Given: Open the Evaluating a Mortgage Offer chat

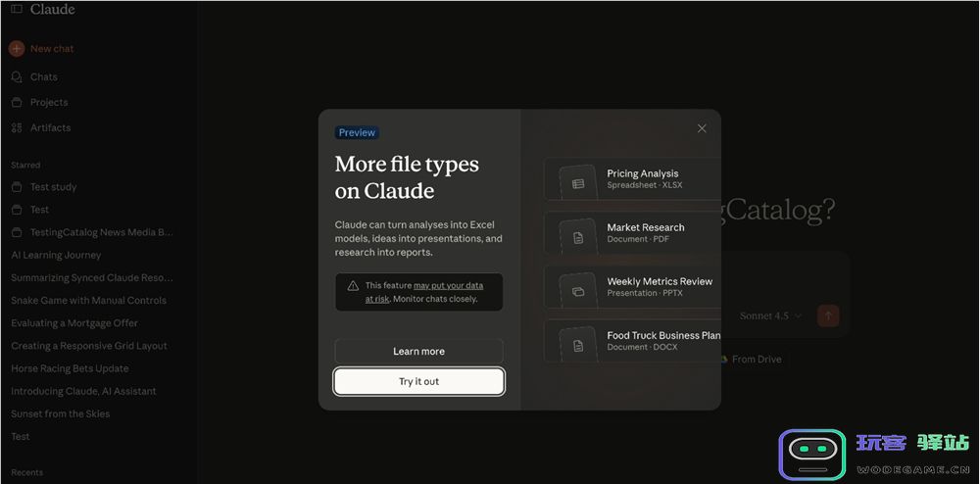Looking at the screenshot, I should pos(74,323).
